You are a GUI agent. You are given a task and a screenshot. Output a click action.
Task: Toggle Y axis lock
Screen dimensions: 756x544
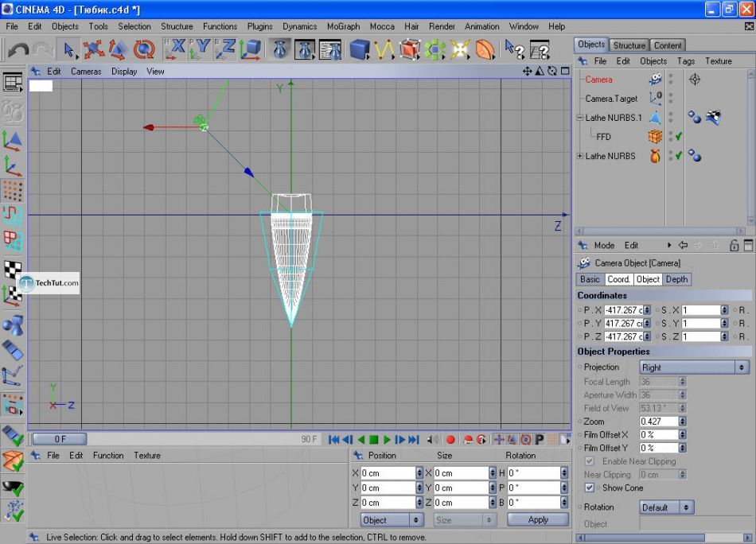click(199, 49)
